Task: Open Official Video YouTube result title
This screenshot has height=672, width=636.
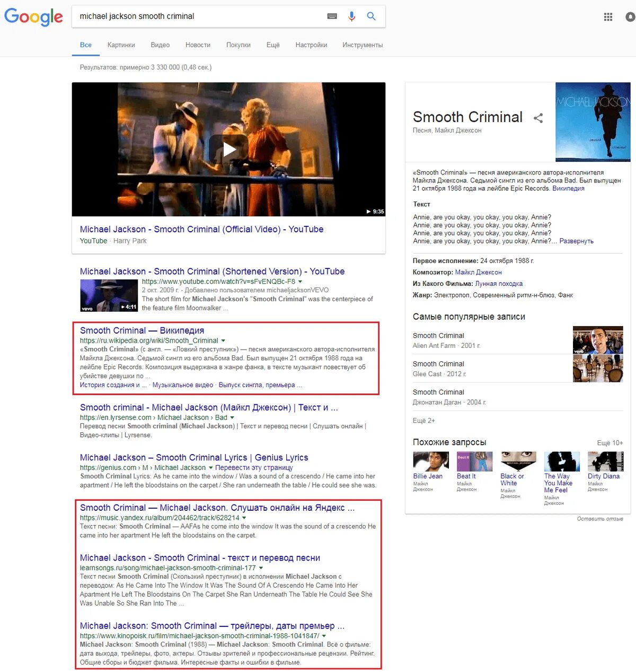Action: tap(201, 229)
